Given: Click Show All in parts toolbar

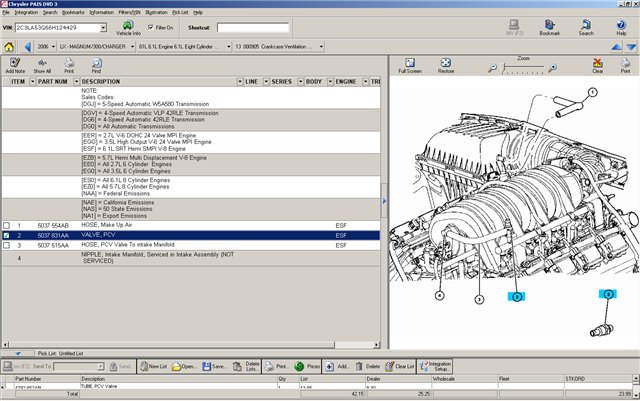Looking at the screenshot, I should point(42,65).
